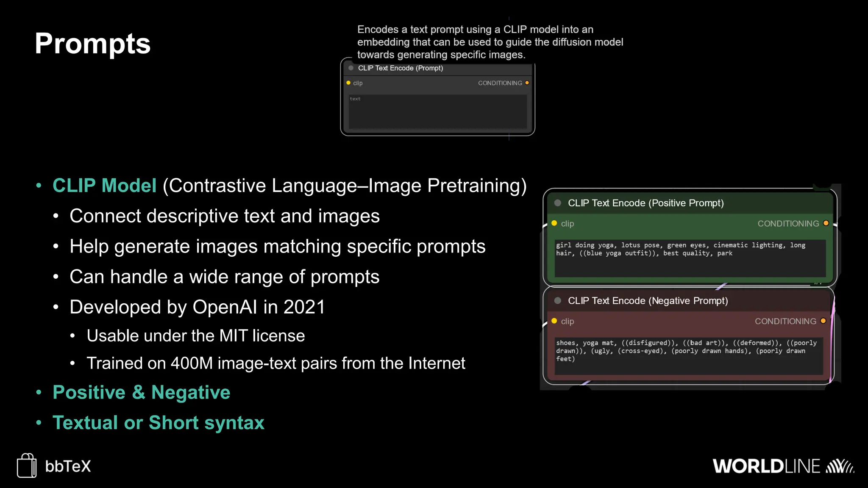Click collapse dot on CLIP Text Encode (Prompt)
The height and width of the screenshot is (488, 868).
coord(351,68)
